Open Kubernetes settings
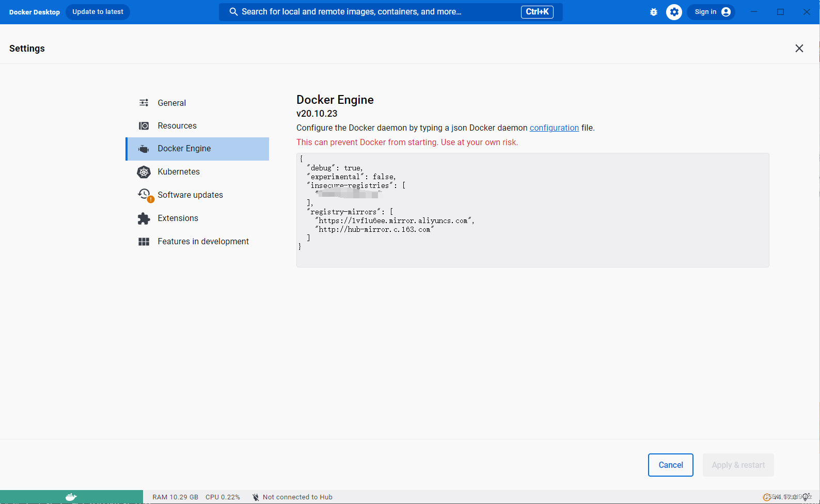The image size is (820, 504). [197, 172]
